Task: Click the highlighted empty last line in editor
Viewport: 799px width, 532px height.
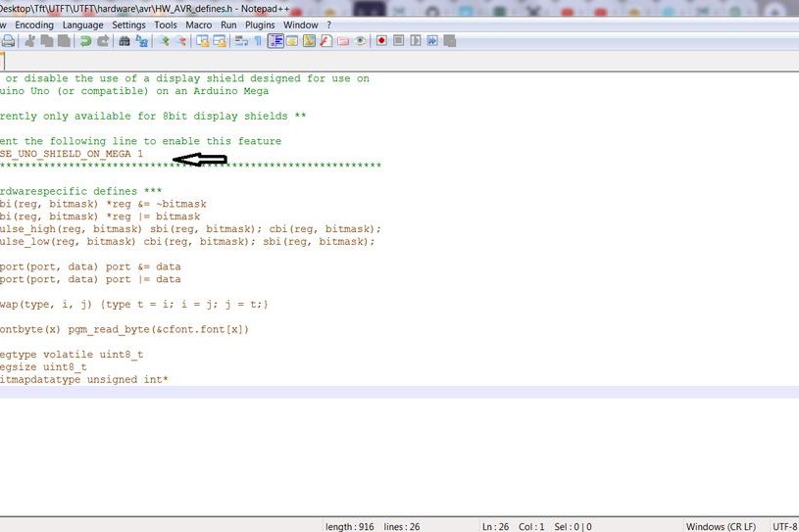Action: [400, 392]
